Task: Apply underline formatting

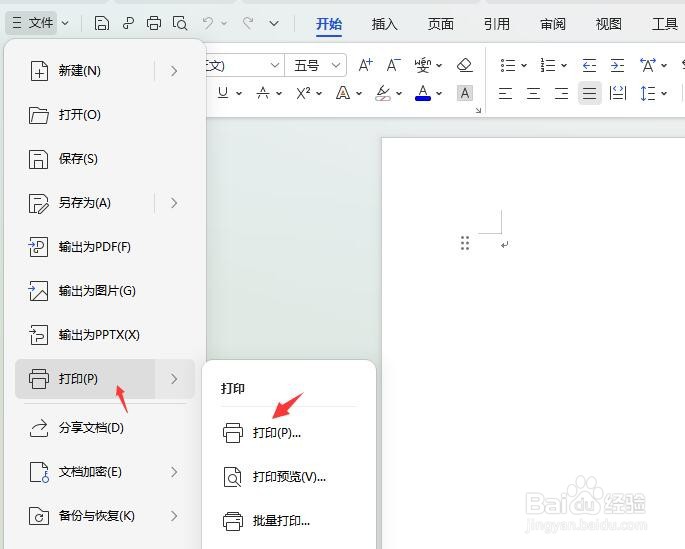Action: pyautogui.click(x=223, y=93)
